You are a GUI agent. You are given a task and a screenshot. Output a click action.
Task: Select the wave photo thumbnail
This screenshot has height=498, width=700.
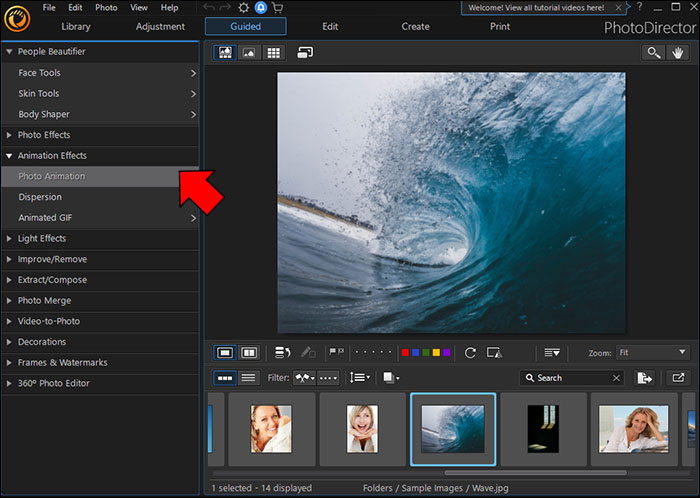[x=453, y=429]
